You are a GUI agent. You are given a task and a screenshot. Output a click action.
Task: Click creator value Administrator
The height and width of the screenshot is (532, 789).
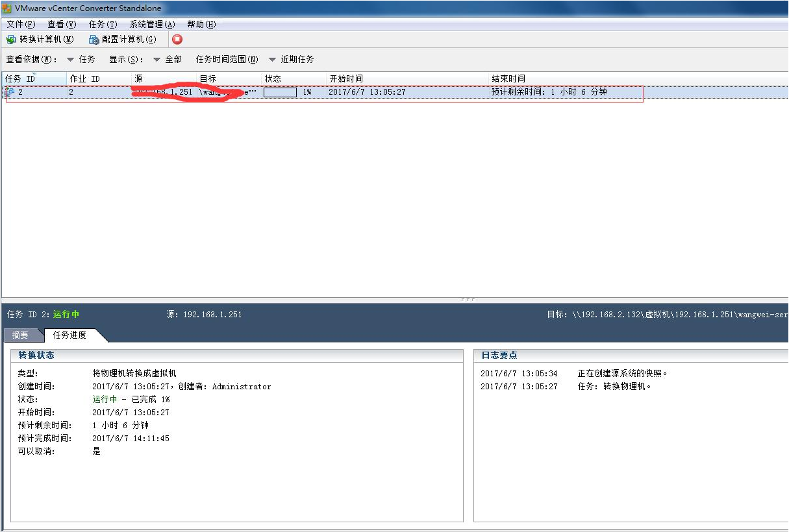[242, 387]
